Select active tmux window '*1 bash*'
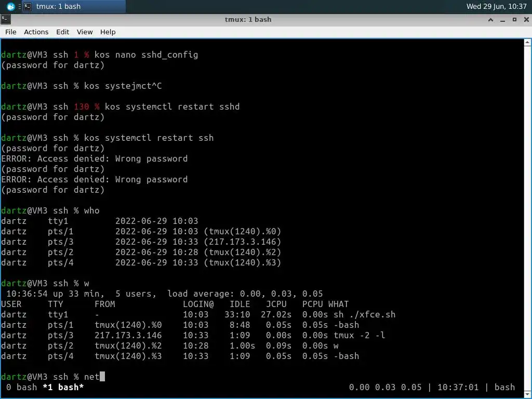Viewport: 532px width, 399px height. click(x=63, y=387)
